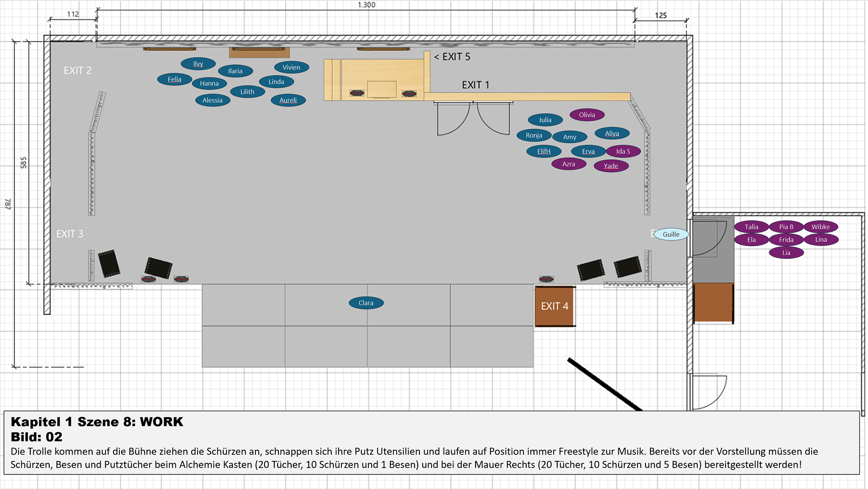Click the double door symbol under EXIT 1
The height and width of the screenshot is (489, 868).
click(x=473, y=119)
